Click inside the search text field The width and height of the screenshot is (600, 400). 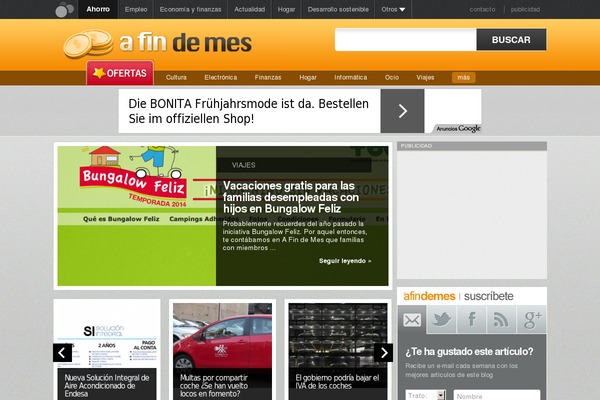tap(406, 40)
